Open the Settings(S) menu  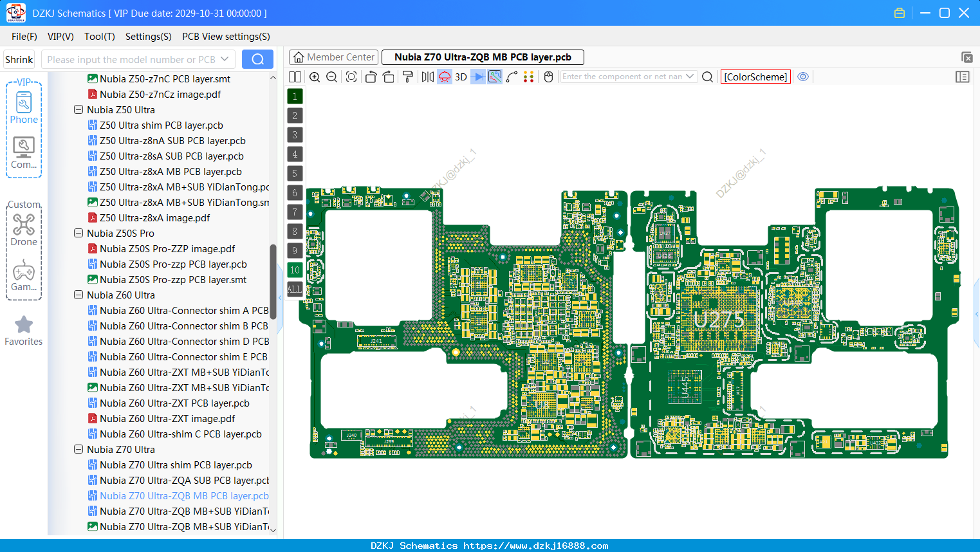pos(149,37)
